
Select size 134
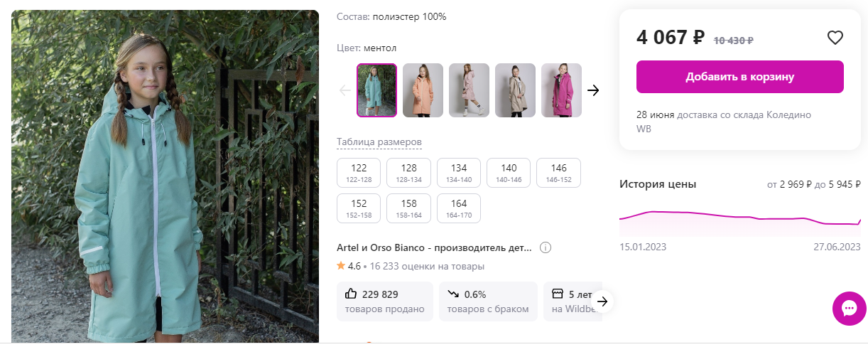click(459, 173)
